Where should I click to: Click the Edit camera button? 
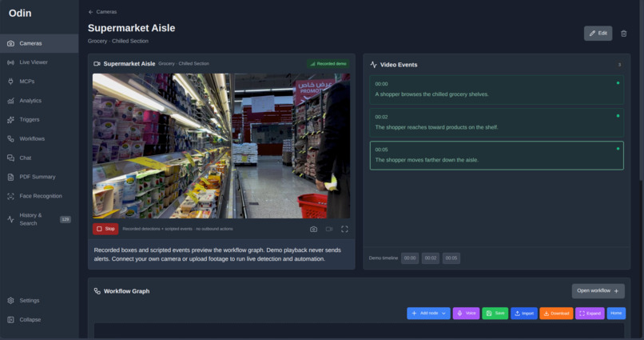tap(598, 34)
